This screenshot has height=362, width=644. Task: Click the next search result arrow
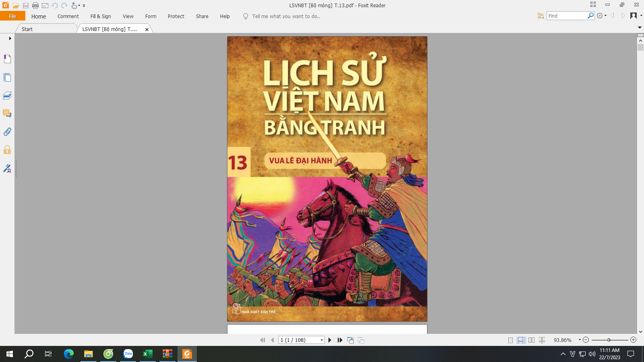coord(623,16)
